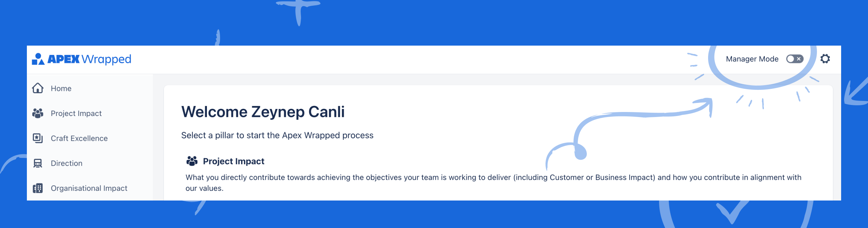Click the Craft Excellence star badge icon
Screen dimensions: 868x228
[x=38, y=138]
